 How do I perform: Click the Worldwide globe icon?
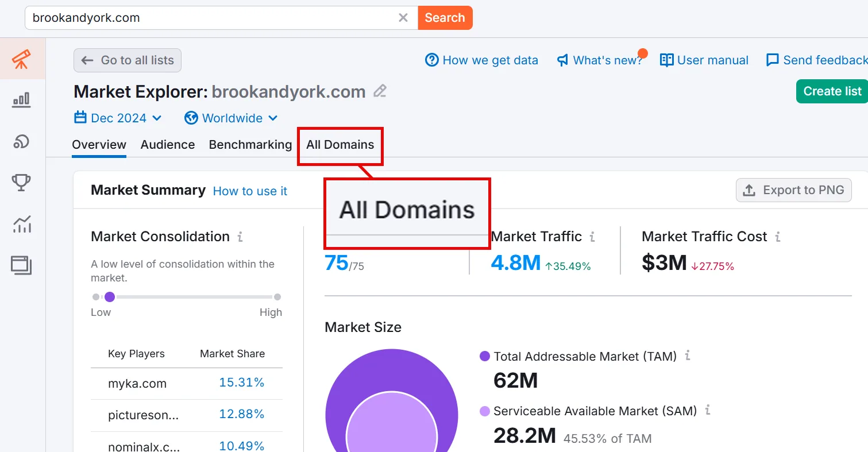[x=191, y=118]
